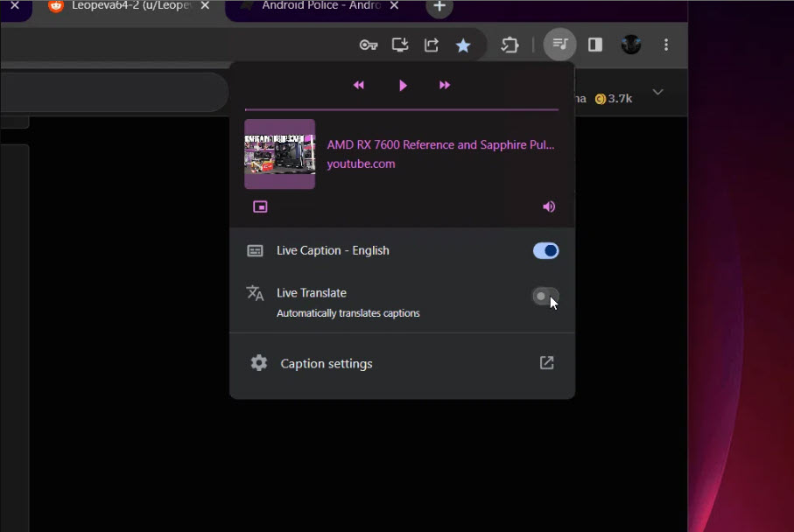
Task: Click the install app icon in address bar
Action: (400, 45)
